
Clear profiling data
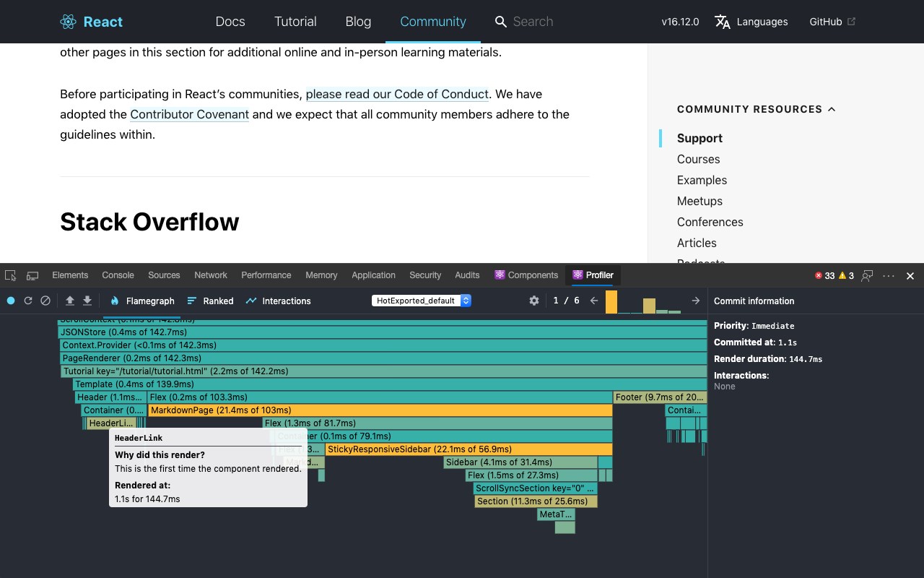click(45, 301)
